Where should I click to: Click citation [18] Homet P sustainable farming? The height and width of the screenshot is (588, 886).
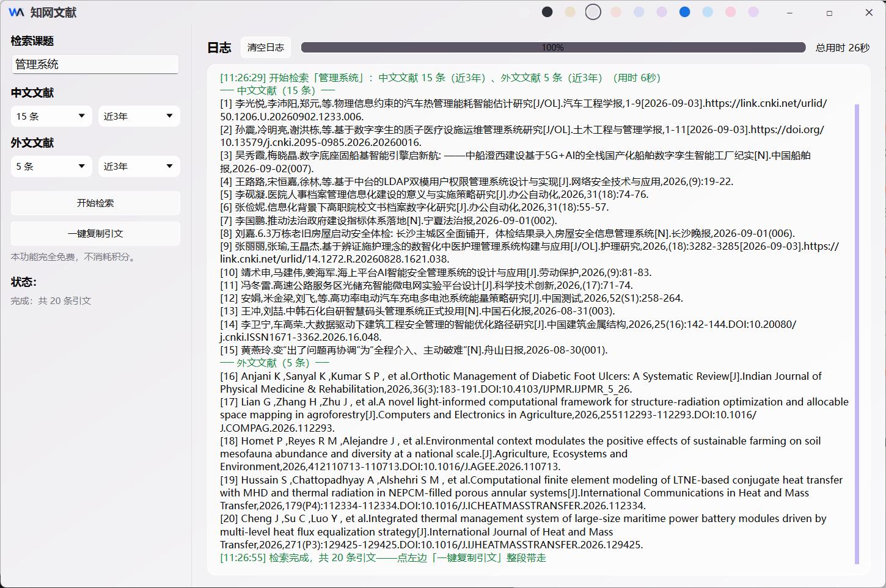(x=521, y=454)
